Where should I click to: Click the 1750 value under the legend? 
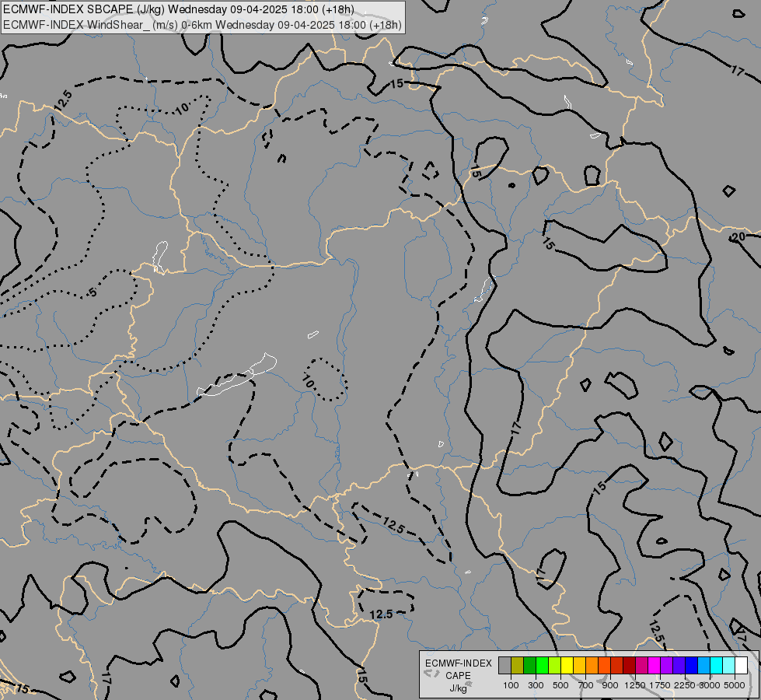pyautogui.click(x=660, y=685)
